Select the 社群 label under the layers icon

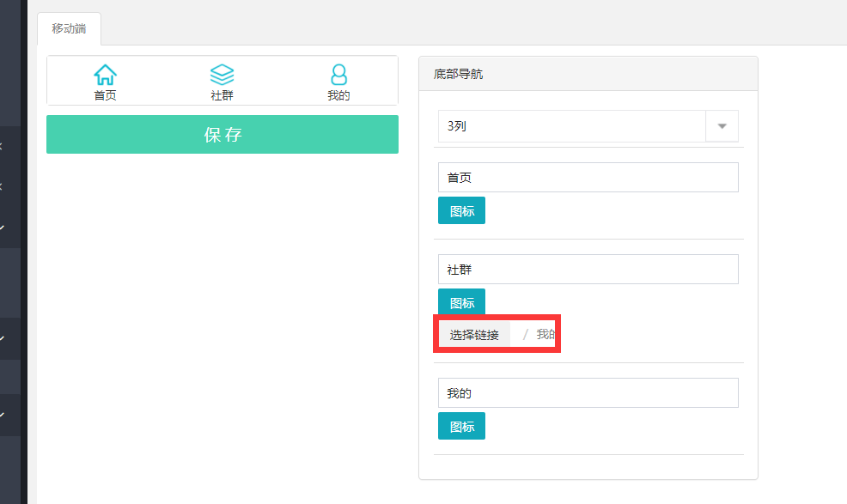[x=222, y=95]
